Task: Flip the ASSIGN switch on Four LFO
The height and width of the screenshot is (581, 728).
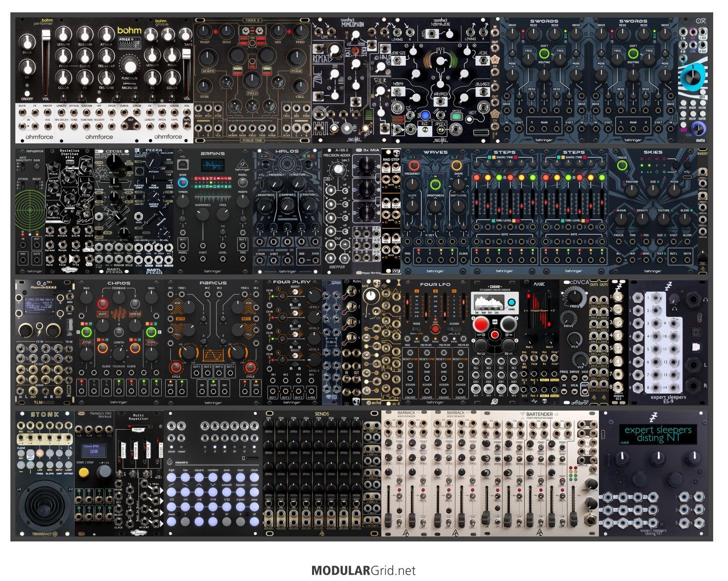Action: (x=454, y=330)
